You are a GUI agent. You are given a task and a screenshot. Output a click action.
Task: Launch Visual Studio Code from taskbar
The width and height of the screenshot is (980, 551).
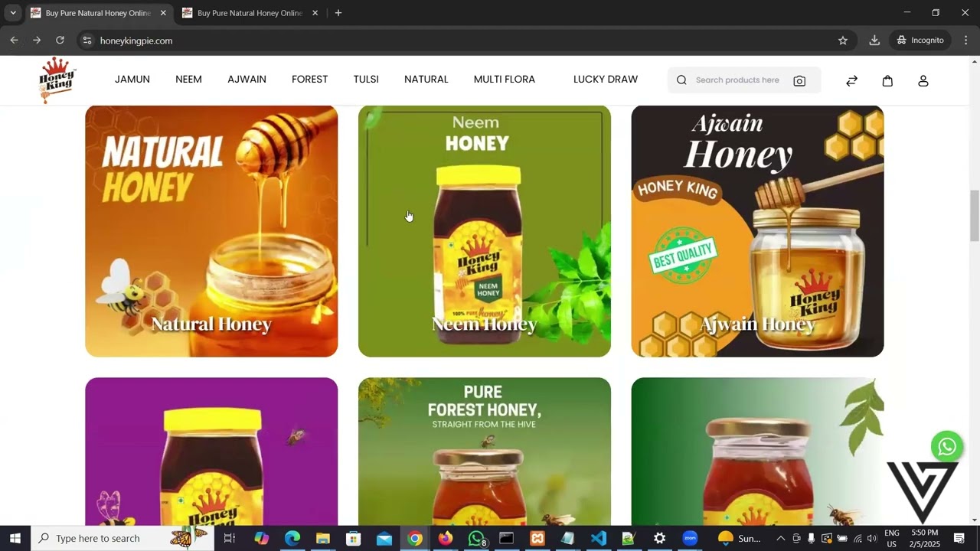click(x=598, y=538)
